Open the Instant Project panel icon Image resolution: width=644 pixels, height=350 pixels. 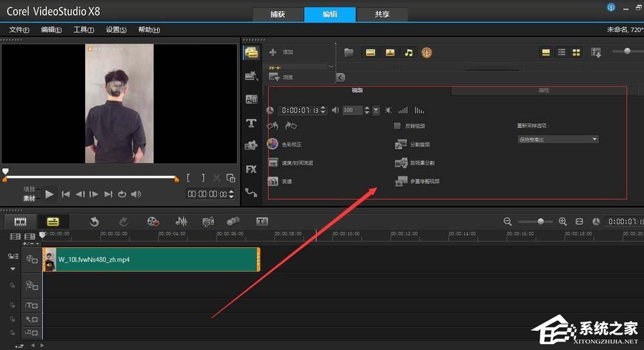pyautogui.click(x=251, y=75)
